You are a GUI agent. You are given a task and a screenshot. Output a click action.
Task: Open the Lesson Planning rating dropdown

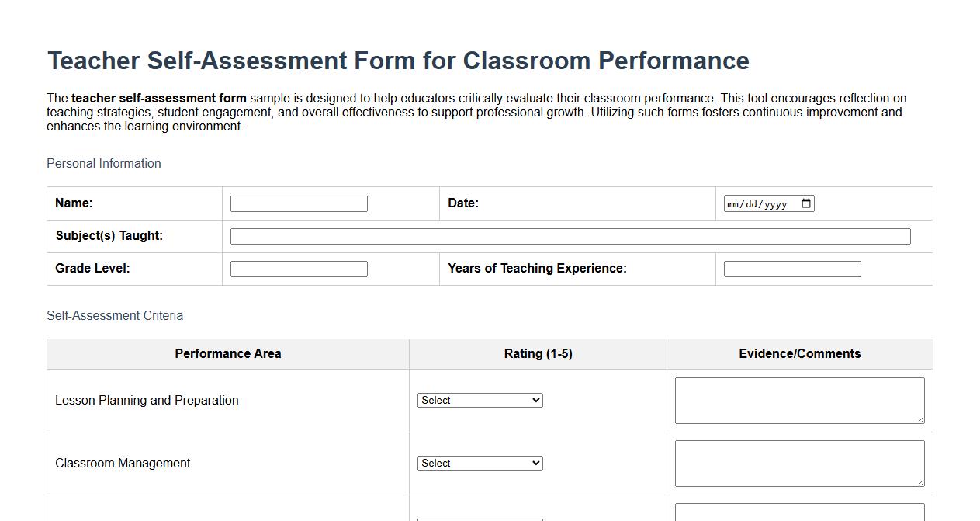[480, 400]
